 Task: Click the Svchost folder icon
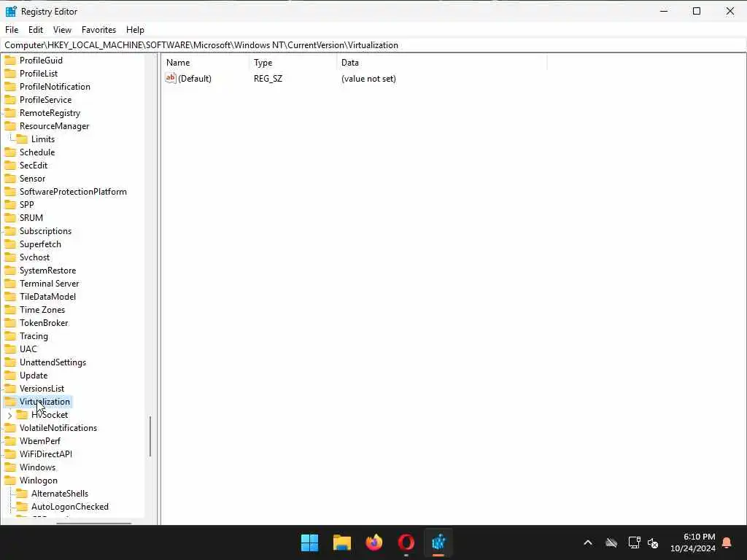(x=10, y=257)
